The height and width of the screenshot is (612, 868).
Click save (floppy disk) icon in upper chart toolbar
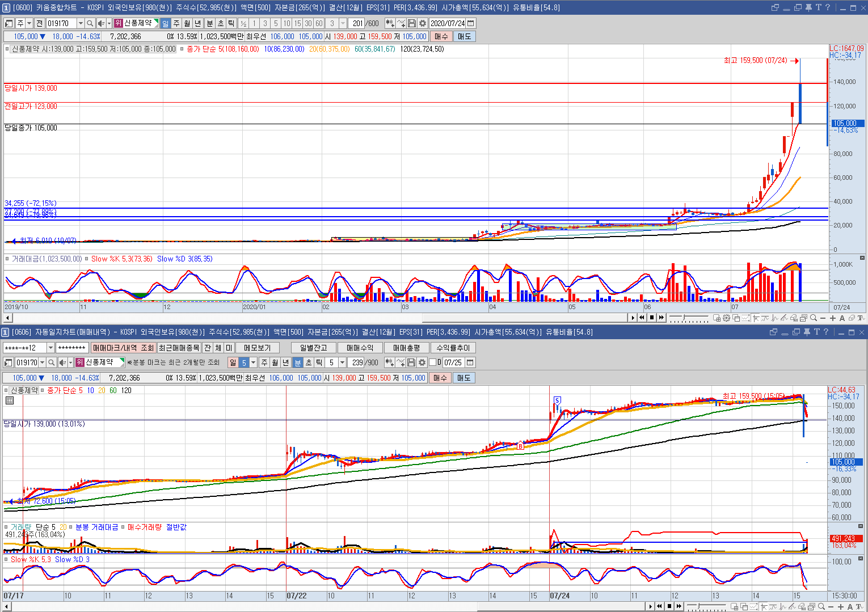[x=412, y=23]
